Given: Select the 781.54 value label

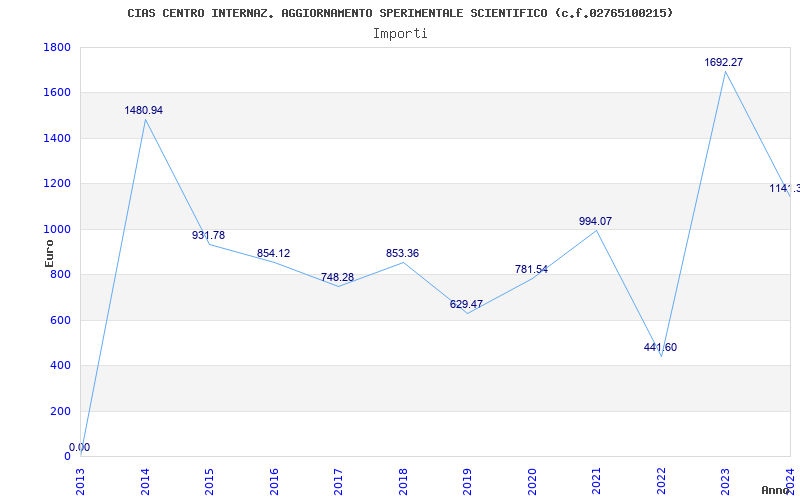Looking at the screenshot, I should tap(531, 269).
